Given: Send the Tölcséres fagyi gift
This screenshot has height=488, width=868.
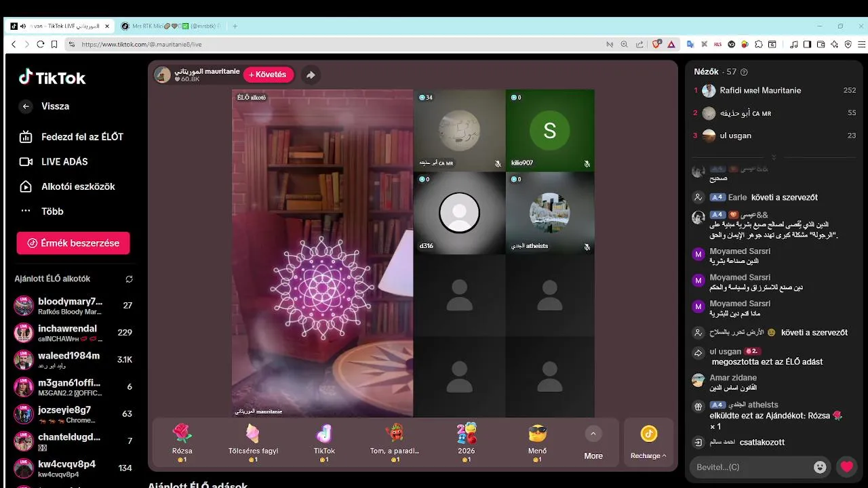Looking at the screenshot, I should coord(253,443).
